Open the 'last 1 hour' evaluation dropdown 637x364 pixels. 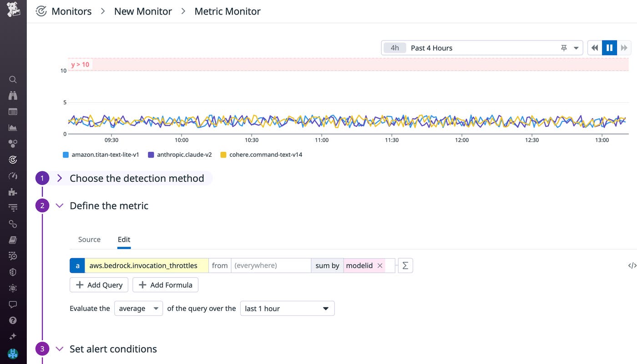click(287, 308)
